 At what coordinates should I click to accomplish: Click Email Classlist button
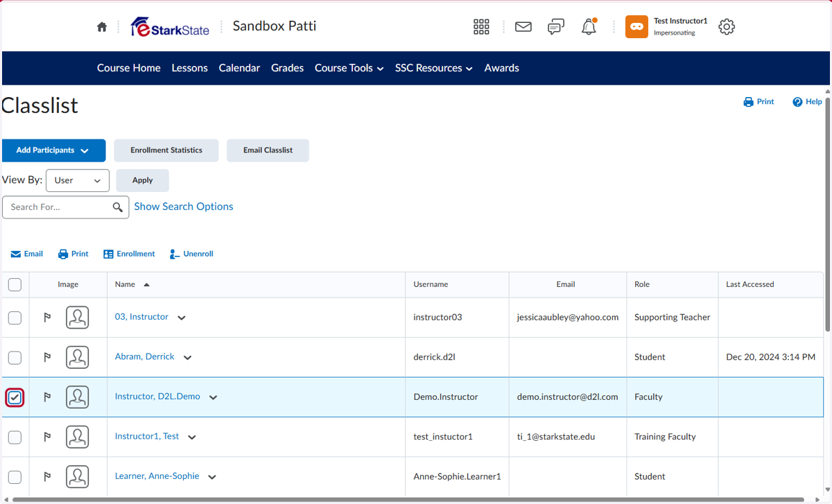pyautogui.click(x=268, y=150)
